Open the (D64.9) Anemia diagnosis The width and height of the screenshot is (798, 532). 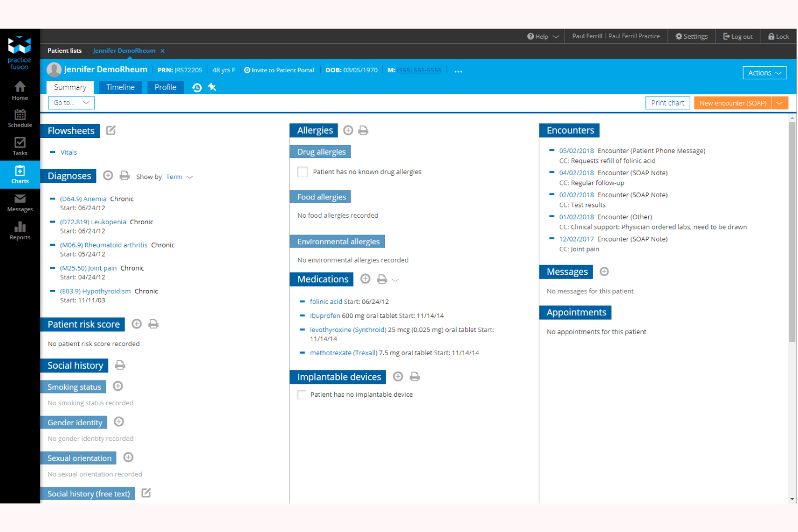tap(83, 199)
